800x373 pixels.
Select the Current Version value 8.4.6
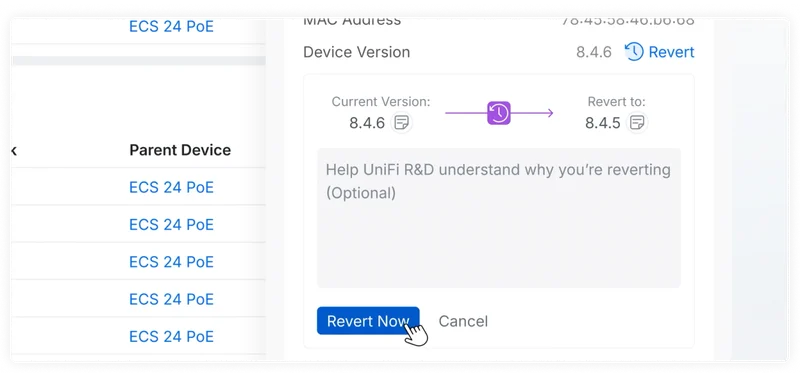(367, 123)
